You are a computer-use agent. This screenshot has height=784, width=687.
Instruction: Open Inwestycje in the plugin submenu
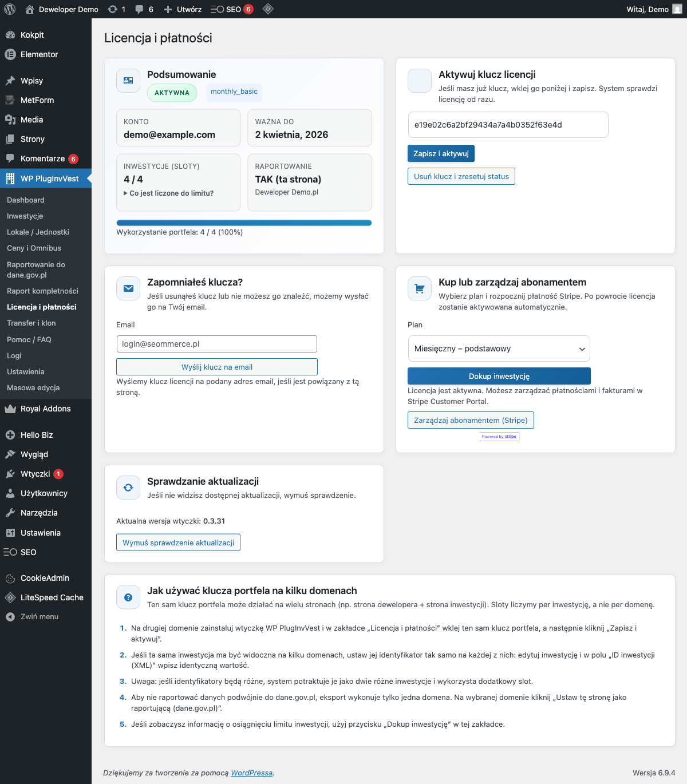tap(25, 216)
